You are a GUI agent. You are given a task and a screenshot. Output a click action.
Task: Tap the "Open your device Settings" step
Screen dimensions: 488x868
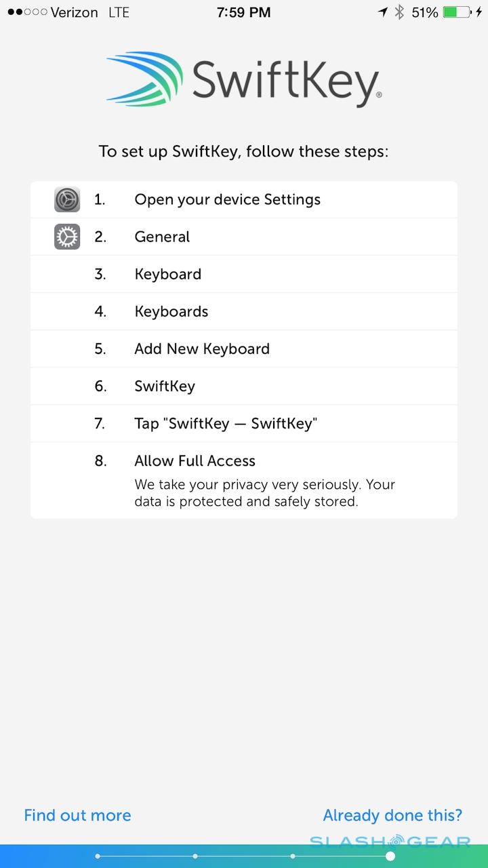click(x=227, y=199)
